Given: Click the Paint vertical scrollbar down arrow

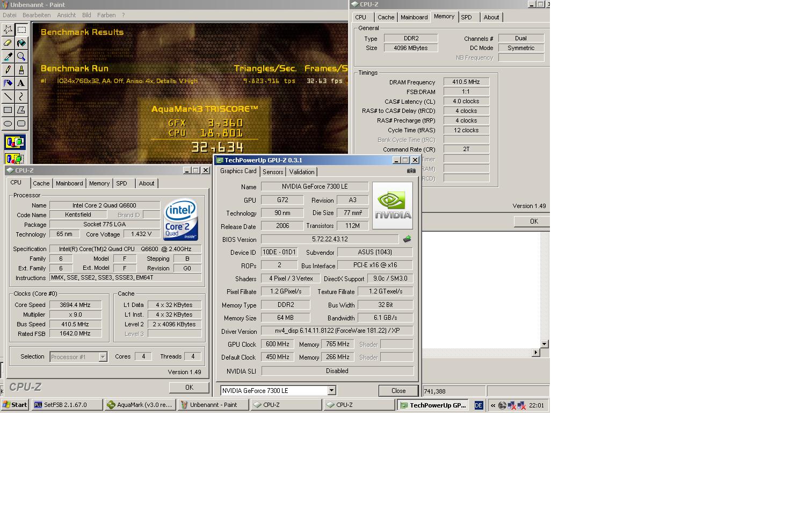Looking at the screenshot, I should pos(544,344).
